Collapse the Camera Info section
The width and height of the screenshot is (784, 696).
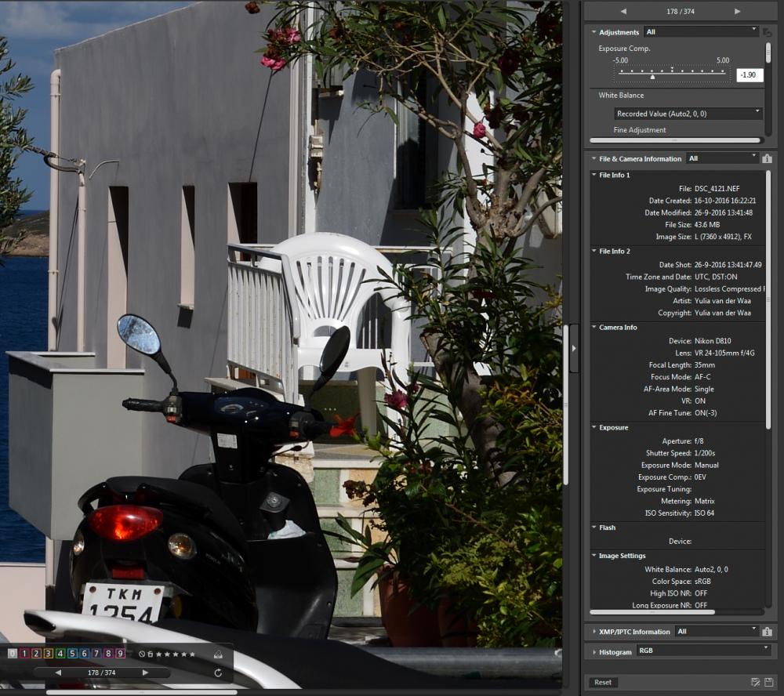click(594, 328)
